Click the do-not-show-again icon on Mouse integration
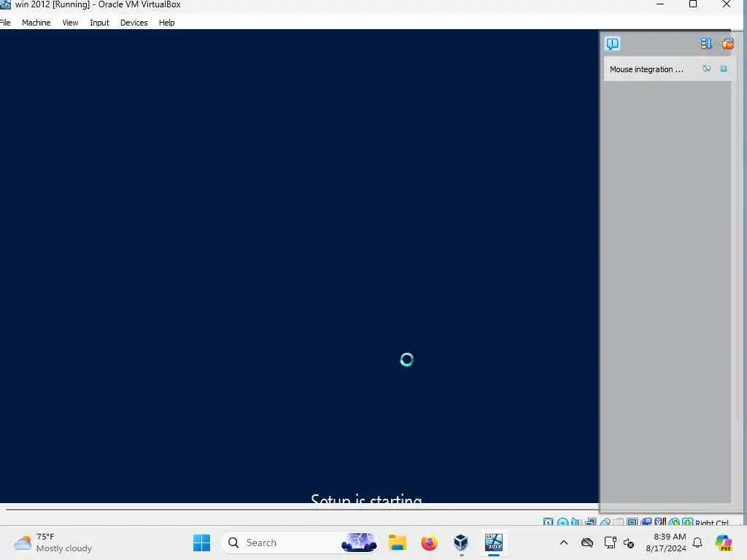 706,69
